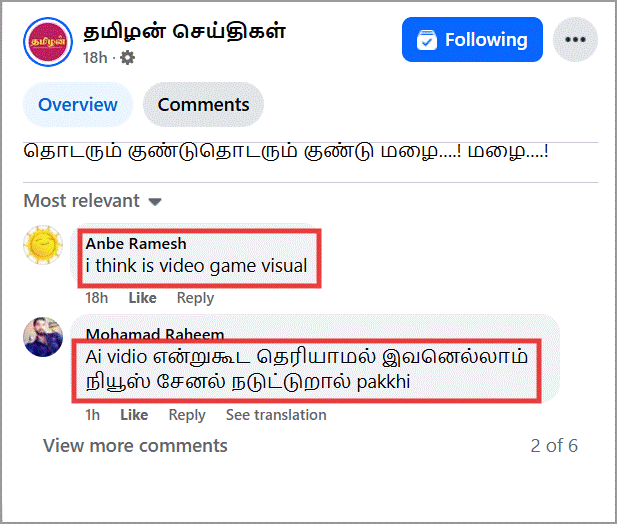Open the Tamil page name link in the header
Screen dimensions: 617x524
click(x=185, y=31)
